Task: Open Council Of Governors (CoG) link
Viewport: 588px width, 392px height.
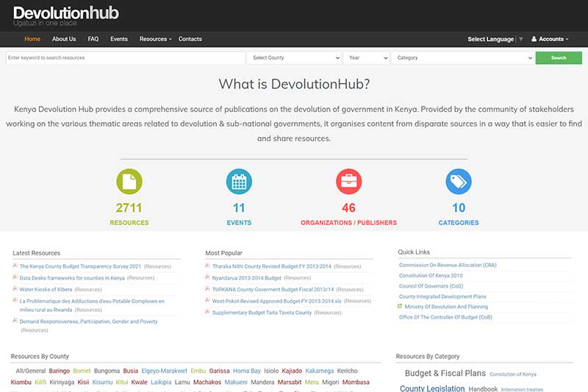Action: 431,286
